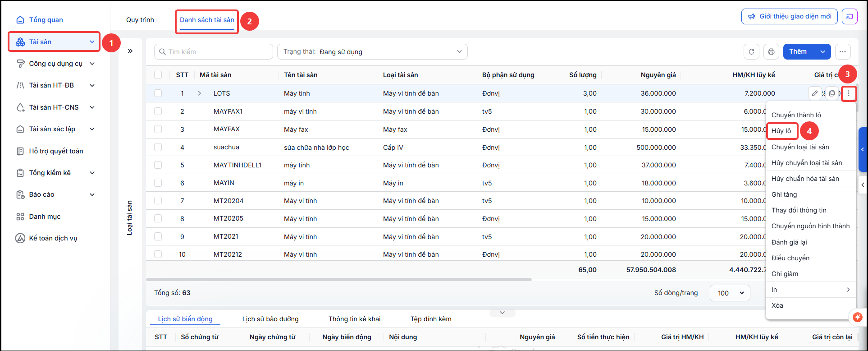
Task: Expand Loại tài sản panel with double arrow
Action: click(x=130, y=51)
